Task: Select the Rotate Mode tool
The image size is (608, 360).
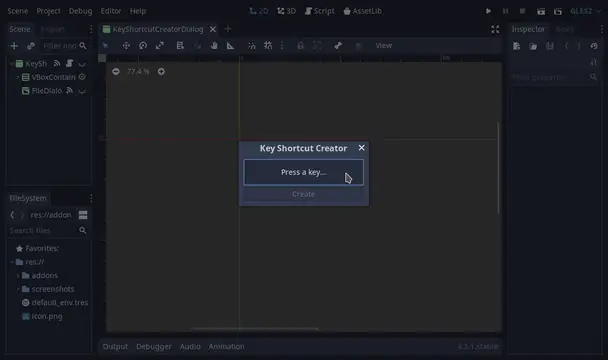Action: coord(143,46)
